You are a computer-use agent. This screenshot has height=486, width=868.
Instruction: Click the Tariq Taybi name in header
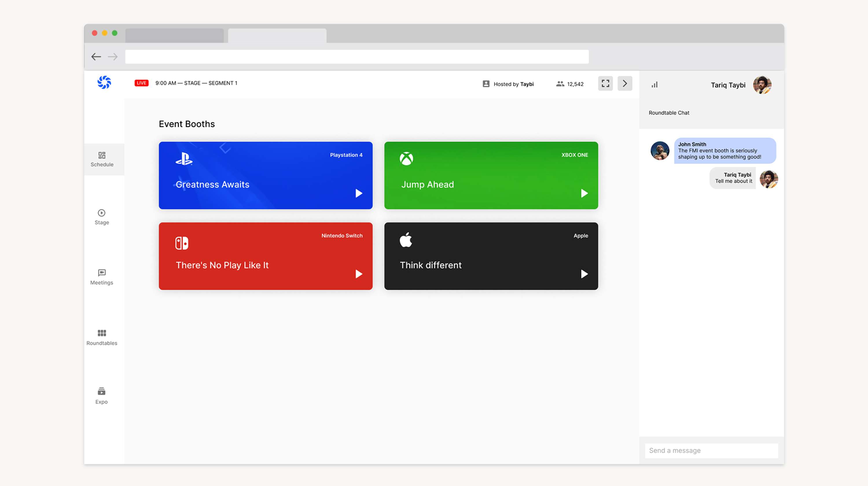[x=728, y=85]
